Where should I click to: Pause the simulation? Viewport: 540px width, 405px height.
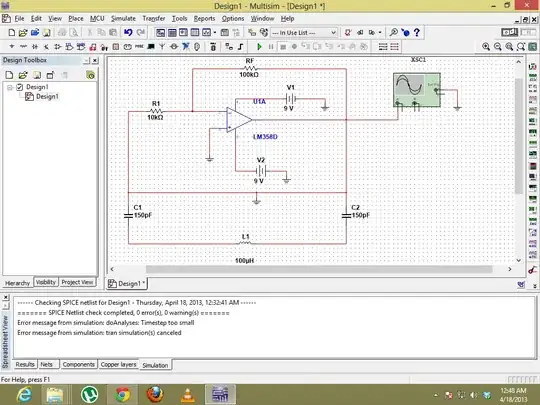[x=271, y=46]
